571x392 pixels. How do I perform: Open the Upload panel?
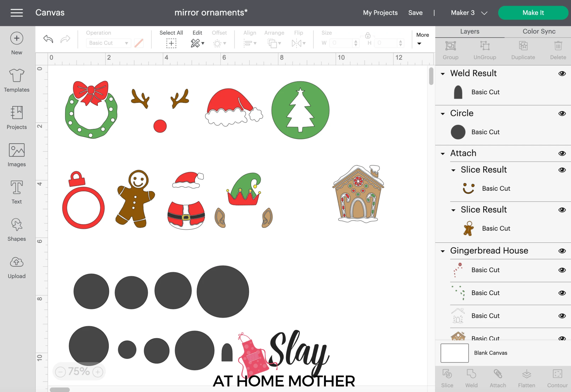17,267
